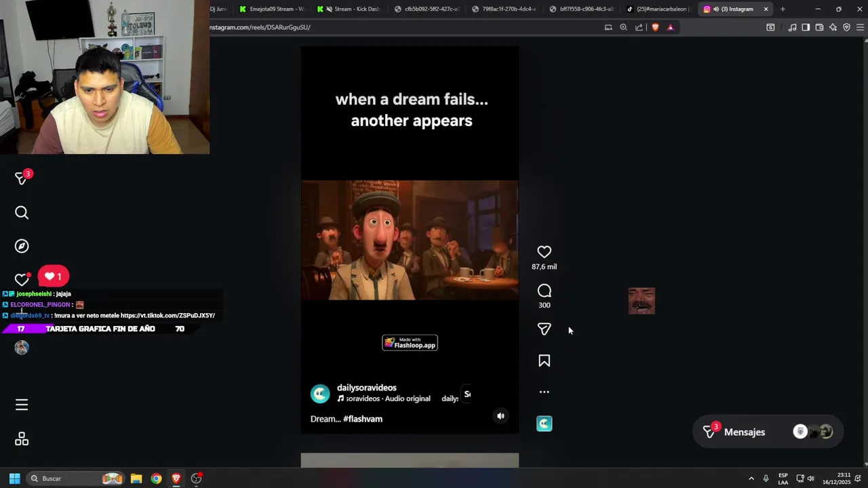The image size is (868, 488).
Task: Open the Instagram search magnifier in sidebar
Action: pyautogui.click(x=22, y=213)
